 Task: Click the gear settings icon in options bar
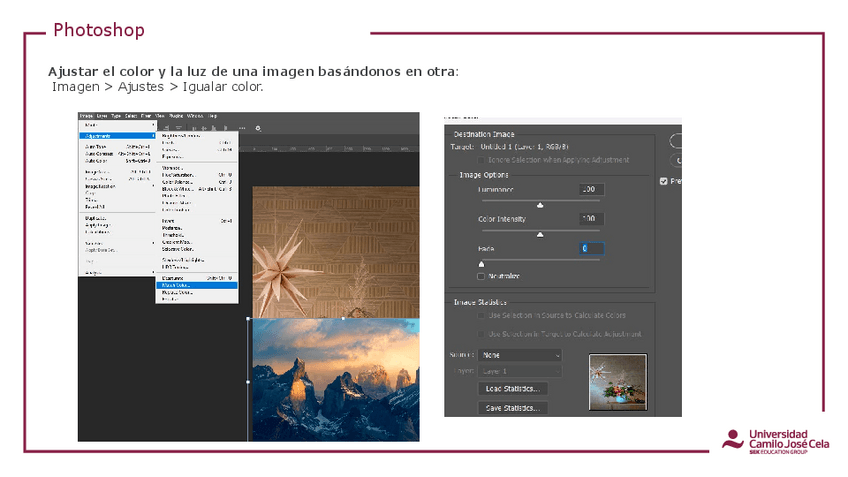(x=258, y=128)
